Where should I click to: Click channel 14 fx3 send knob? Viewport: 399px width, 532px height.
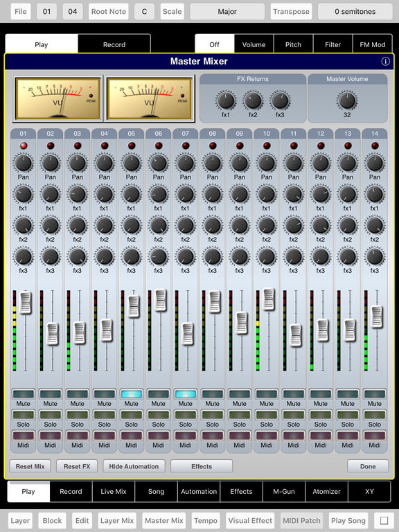tap(375, 257)
